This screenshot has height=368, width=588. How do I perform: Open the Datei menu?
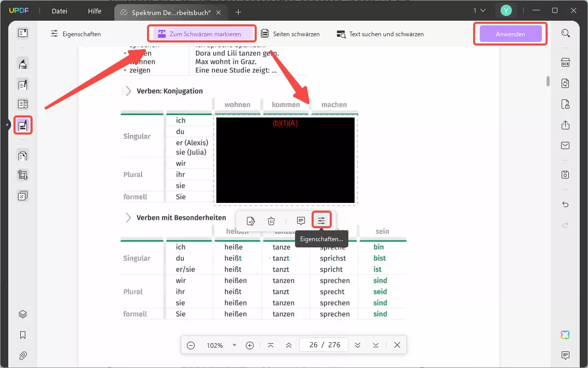60,11
